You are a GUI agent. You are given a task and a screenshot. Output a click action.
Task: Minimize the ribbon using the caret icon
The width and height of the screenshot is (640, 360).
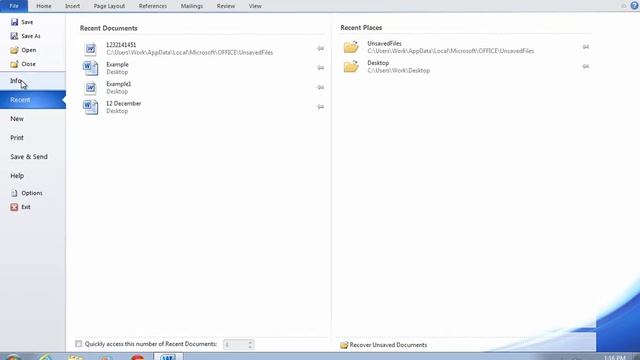(623, 6)
